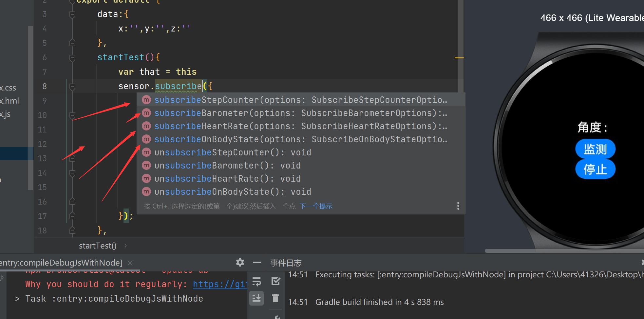This screenshot has width=644, height=319.
Task: Close the entry:compileDebugJsWithNode tab
Action: pos(130,263)
